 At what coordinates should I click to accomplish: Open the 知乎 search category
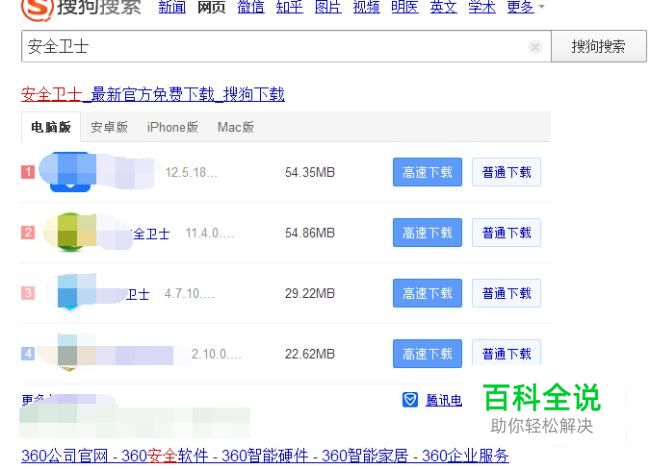coord(289,7)
